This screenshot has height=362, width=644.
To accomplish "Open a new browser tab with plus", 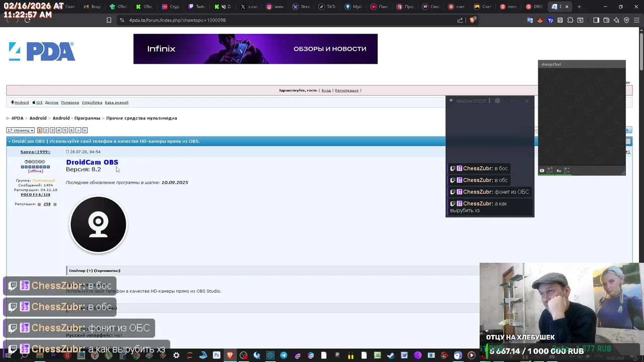I will (579, 7).
